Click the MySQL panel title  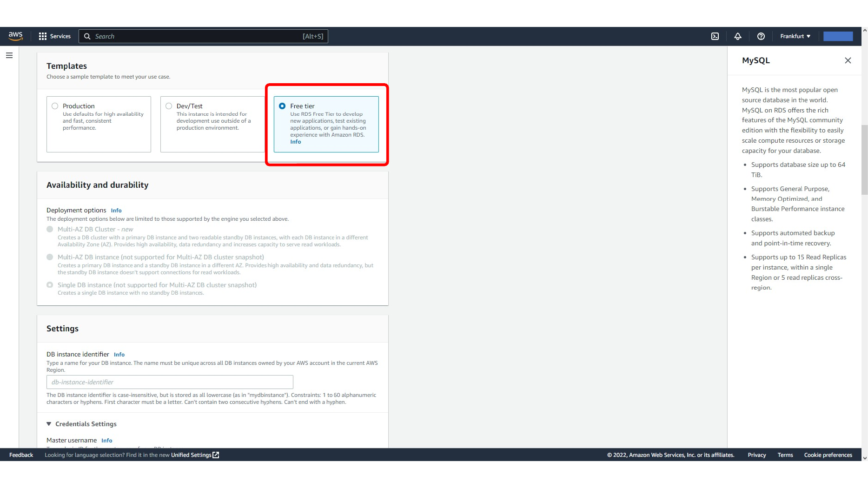756,60
